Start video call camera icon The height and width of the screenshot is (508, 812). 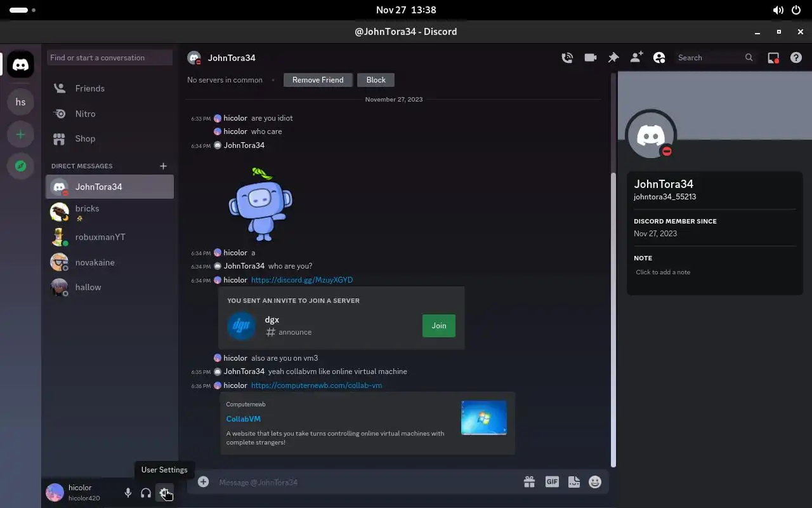pos(591,58)
